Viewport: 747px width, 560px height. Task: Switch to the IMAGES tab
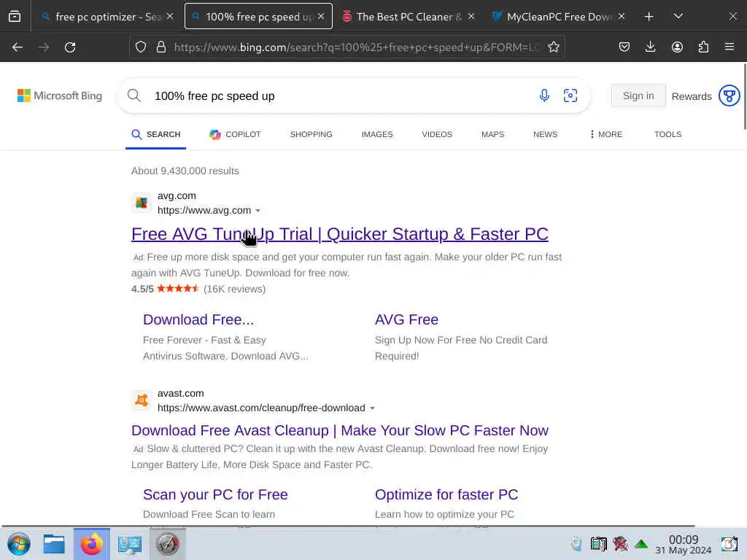377,134
